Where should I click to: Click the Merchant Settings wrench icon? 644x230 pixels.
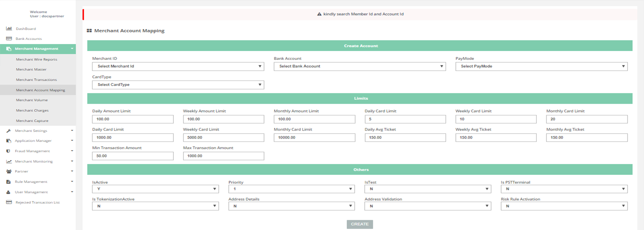(x=9, y=131)
